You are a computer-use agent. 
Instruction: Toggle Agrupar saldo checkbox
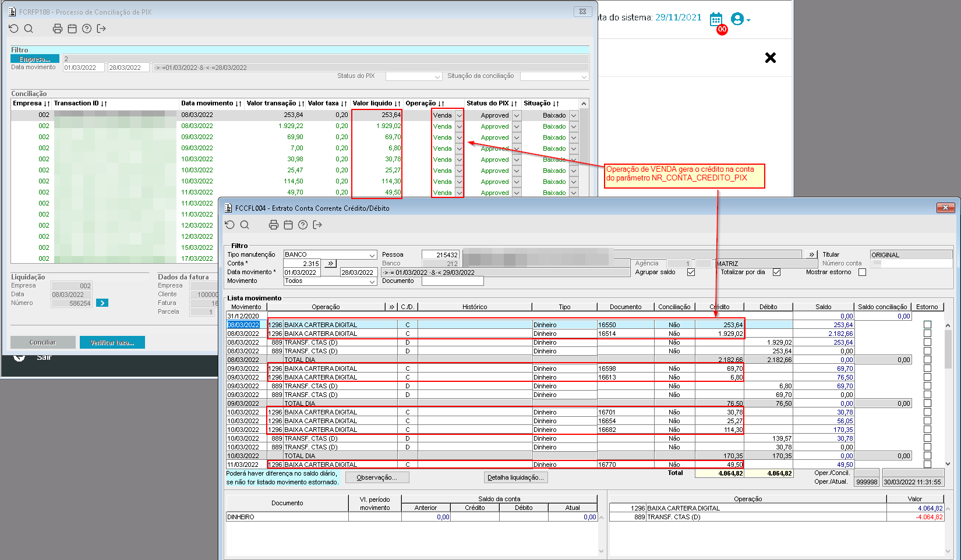(x=691, y=272)
